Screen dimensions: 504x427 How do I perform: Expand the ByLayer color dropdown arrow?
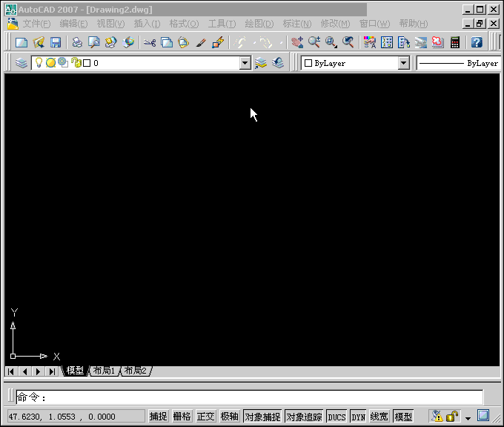[x=403, y=63]
